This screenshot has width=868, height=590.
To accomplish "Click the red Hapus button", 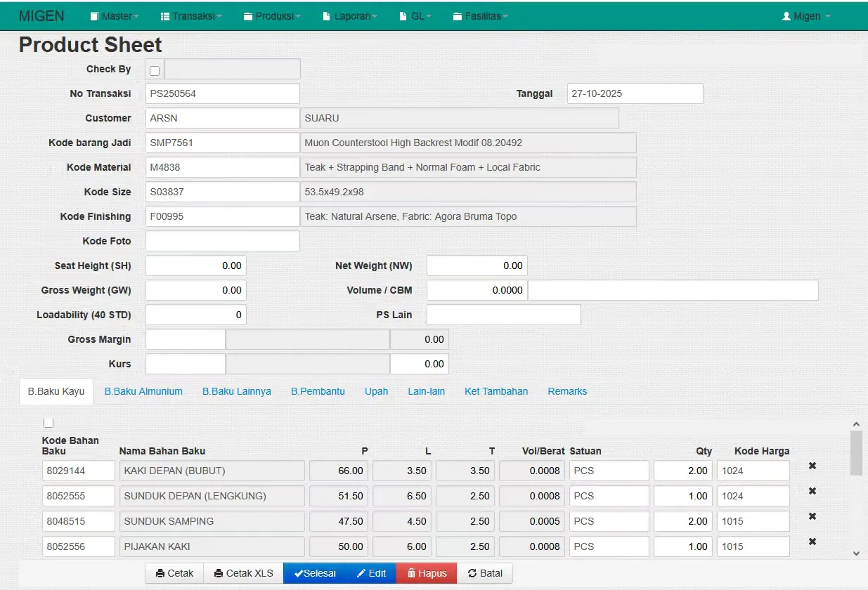I will coord(427,573).
